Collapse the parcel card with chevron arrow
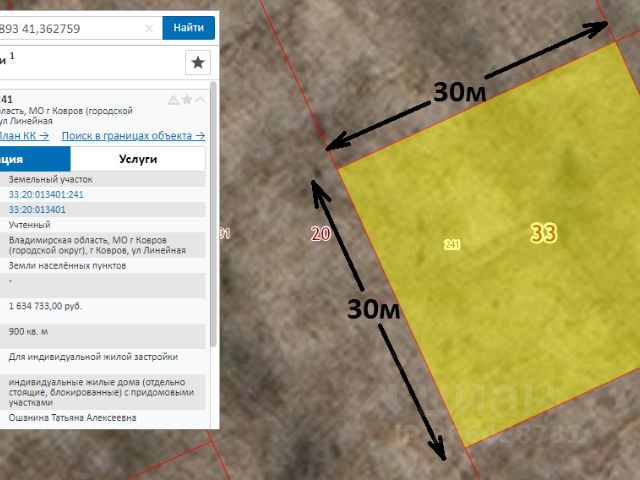 pos(200,99)
